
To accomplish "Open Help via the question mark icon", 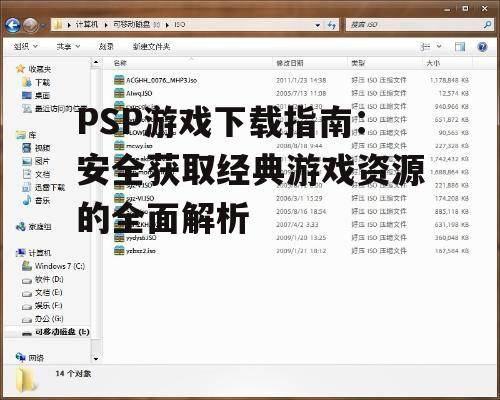I will tap(482, 47).
